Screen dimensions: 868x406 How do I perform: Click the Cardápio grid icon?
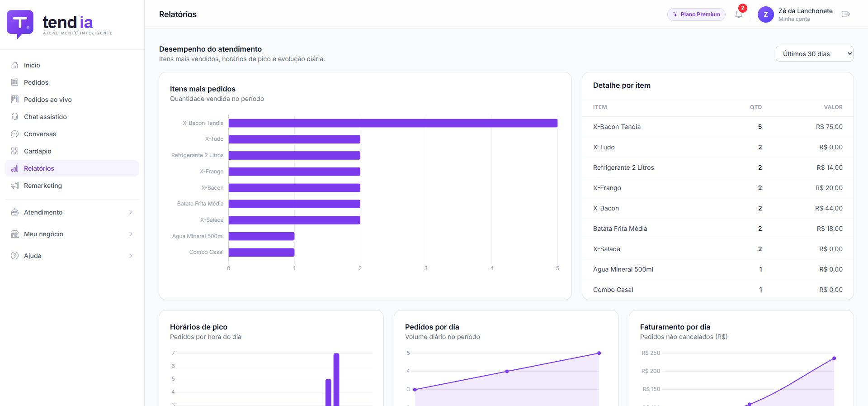(x=15, y=151)
